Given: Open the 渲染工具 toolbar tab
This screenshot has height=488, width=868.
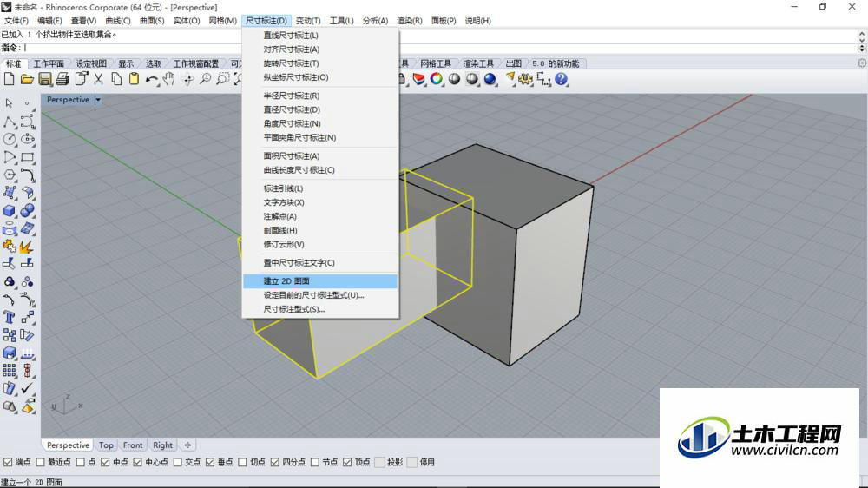Looking at the screenshot, I should tap(479, 63).
